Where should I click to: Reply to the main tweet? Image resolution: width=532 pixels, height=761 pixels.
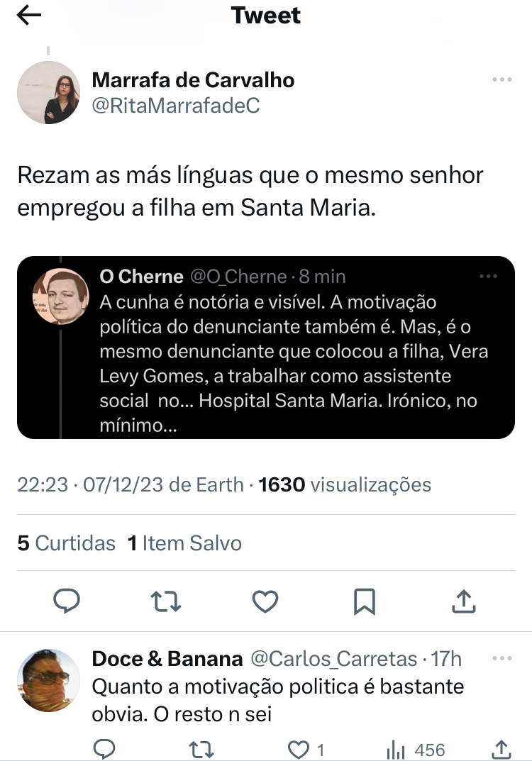67,602
